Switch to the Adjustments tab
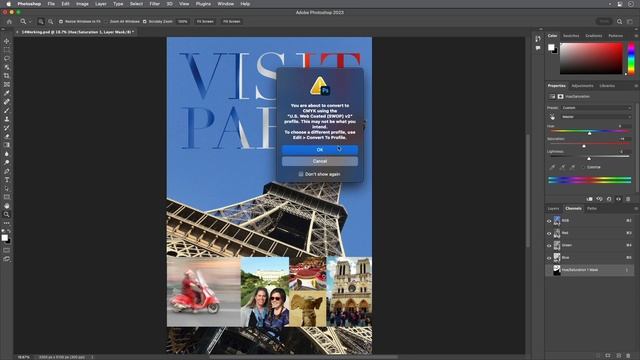The image size is (640, 360). [582, 86]
